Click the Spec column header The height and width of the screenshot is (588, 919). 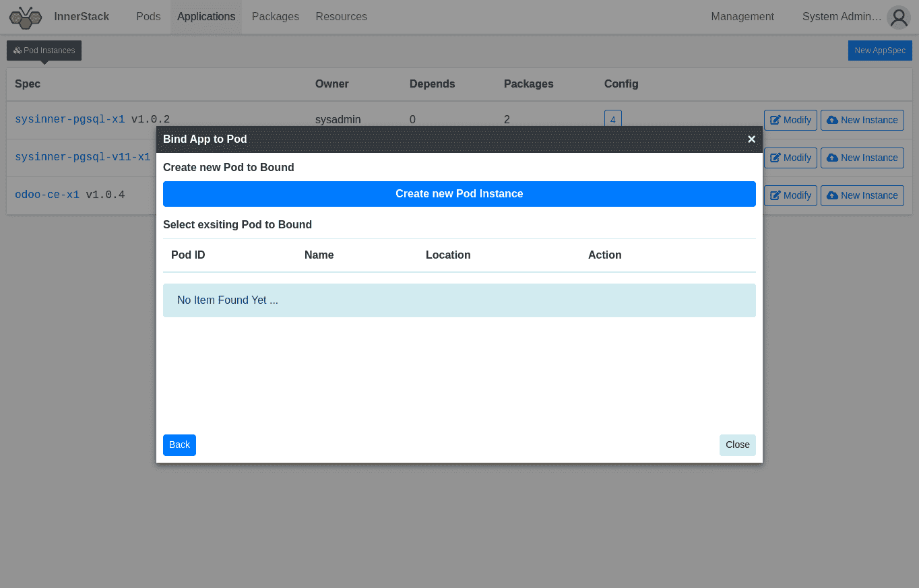(x=28, y=84)
